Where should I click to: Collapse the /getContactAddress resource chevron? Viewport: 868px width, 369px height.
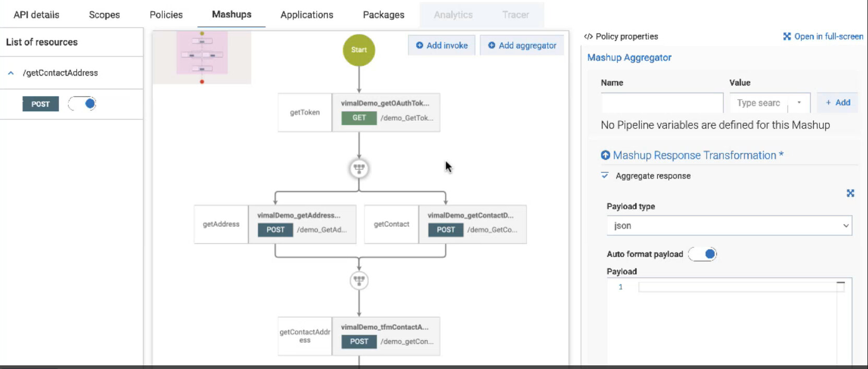(11, 73)
